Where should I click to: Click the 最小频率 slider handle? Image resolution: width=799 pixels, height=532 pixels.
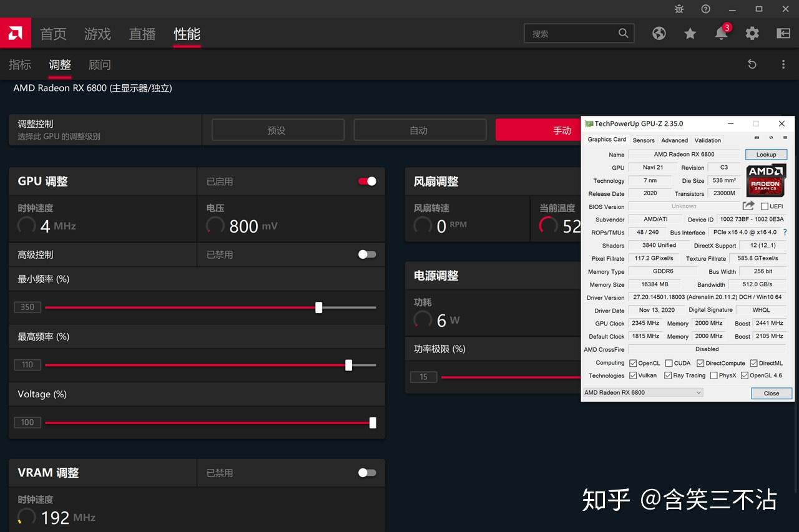click(x=319, y=307)
